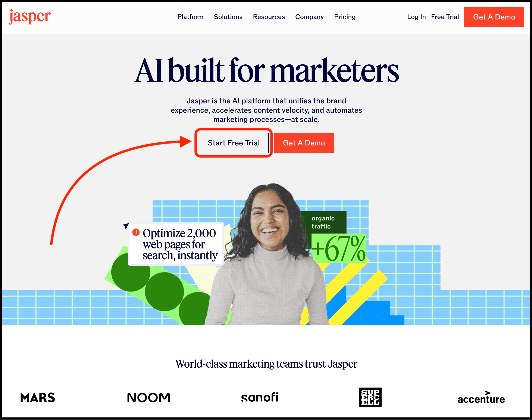Screen dimensions: 532x420
Task: Click the smiling woman hero image
Action: point(268,254)
